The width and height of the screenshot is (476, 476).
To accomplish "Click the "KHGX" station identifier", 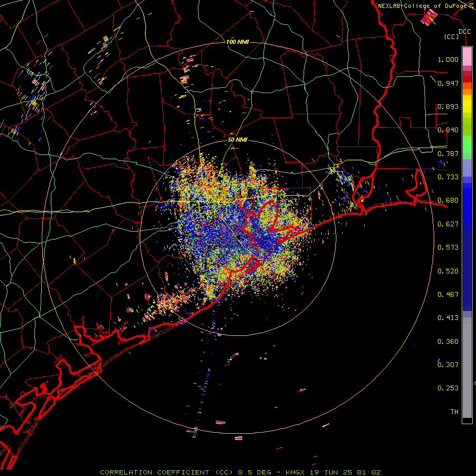I will click(295, 472).
